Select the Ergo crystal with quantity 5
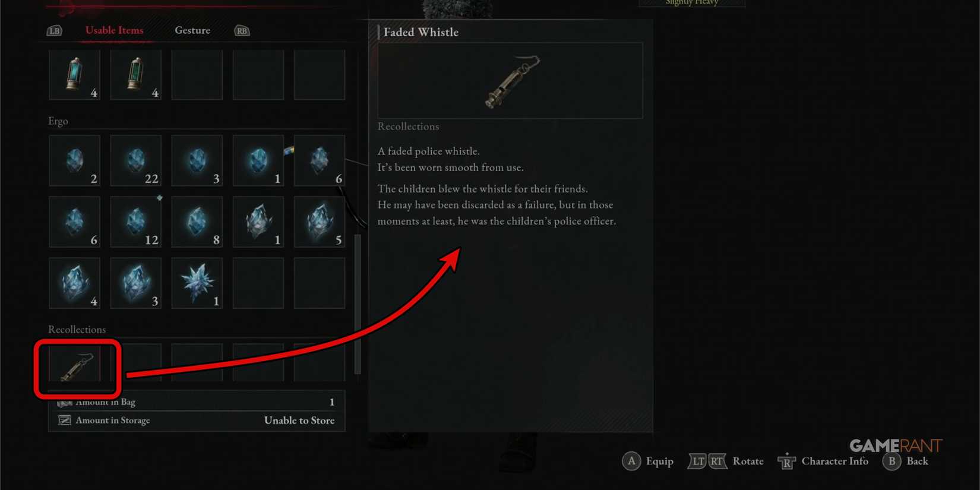 click(319, 222)
